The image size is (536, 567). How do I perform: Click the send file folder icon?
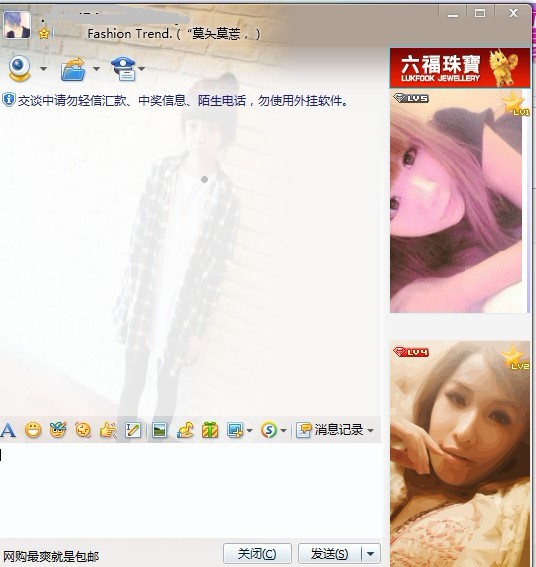74,69
